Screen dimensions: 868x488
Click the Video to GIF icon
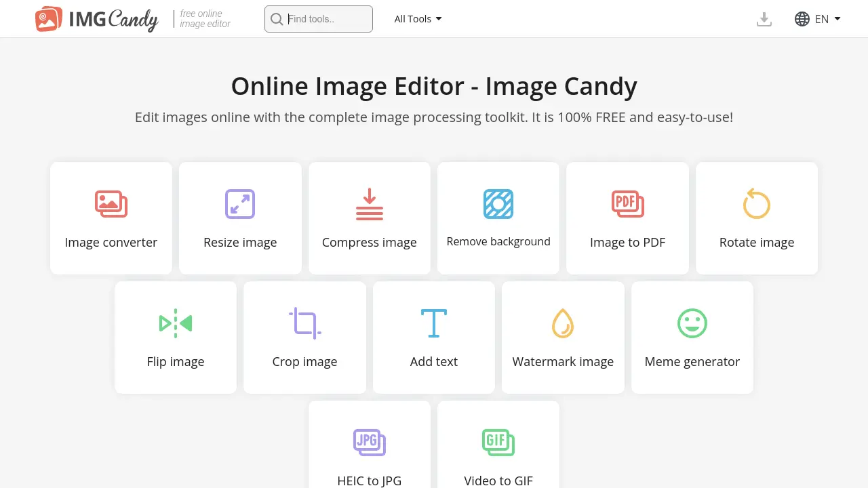tap(498, 443)
